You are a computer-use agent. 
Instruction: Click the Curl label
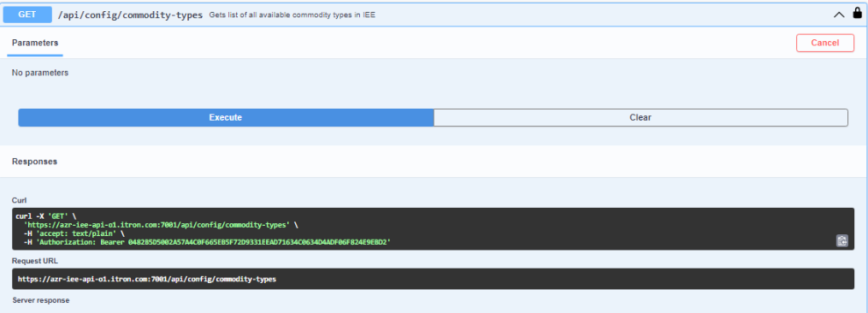point(20,200)
